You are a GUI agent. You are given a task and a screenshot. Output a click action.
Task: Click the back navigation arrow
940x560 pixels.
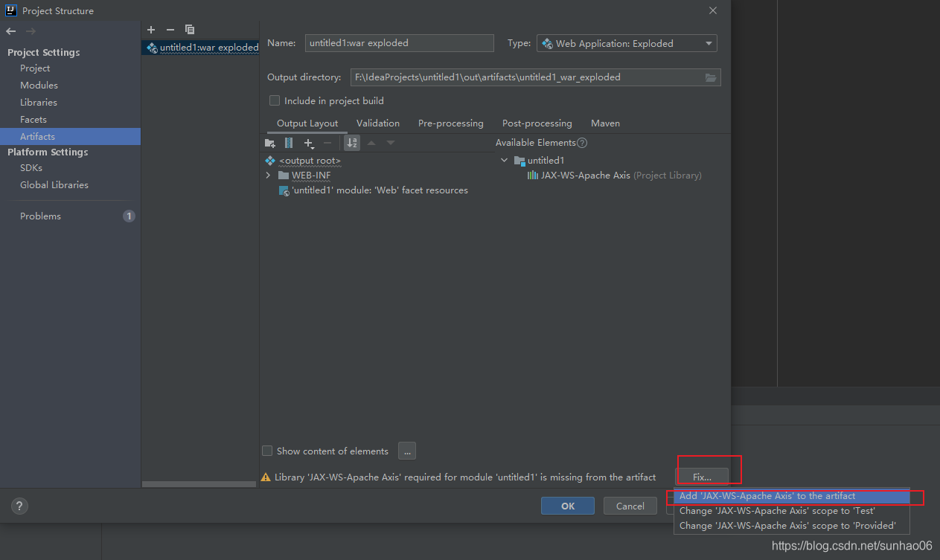[10, 31]
